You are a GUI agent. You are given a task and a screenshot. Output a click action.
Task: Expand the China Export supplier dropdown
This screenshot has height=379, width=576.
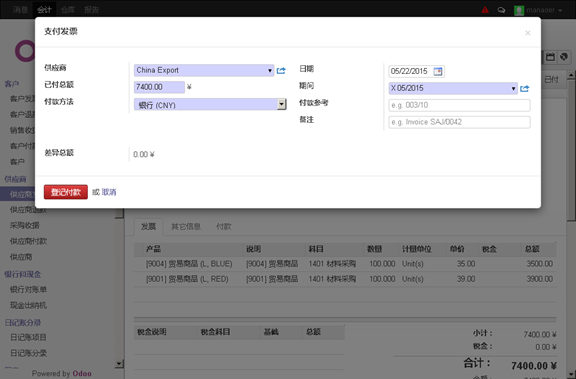click(x=270, y=71)
